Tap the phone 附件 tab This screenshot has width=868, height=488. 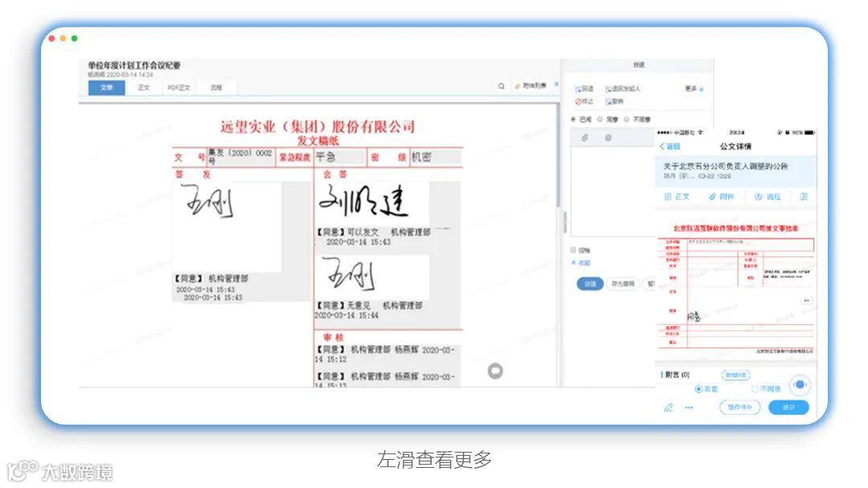coord(722,197)
